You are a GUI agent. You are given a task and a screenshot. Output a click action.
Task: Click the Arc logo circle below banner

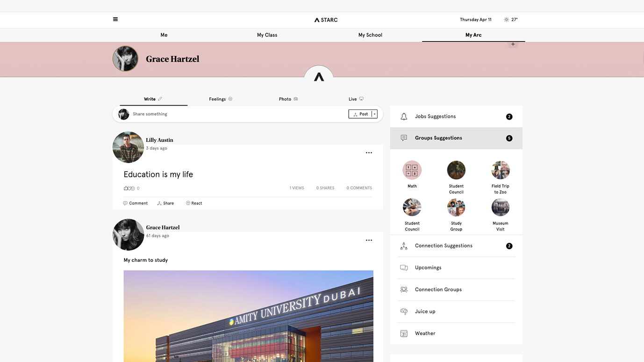point(319,77)
